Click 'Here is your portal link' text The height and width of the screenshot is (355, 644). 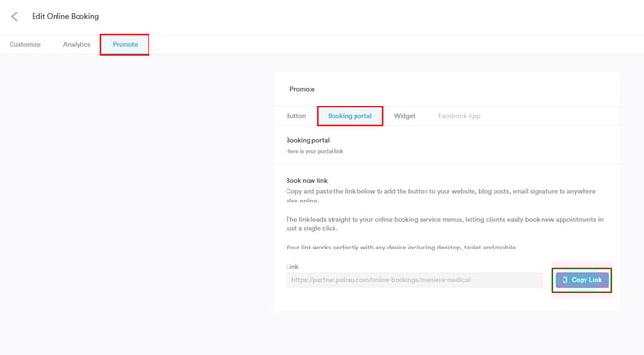(x=314, y=151)
